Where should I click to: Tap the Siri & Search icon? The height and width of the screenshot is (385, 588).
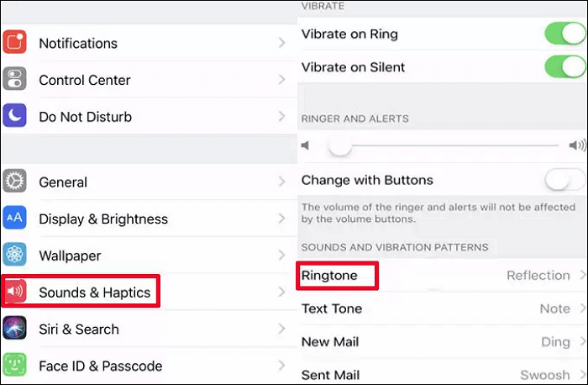pyautogui.click(x=14, y=330)
